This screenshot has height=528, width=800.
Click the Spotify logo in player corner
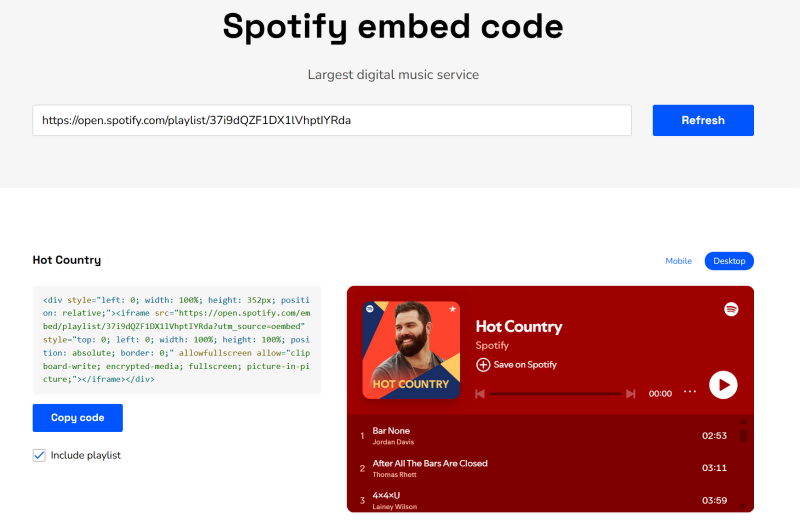tap(731, 309)
